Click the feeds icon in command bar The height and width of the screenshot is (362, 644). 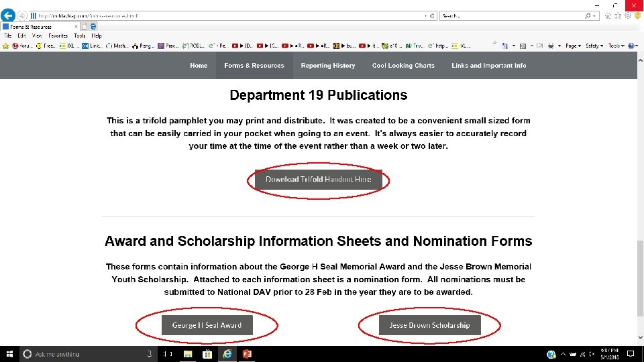[x=523, y=46]
